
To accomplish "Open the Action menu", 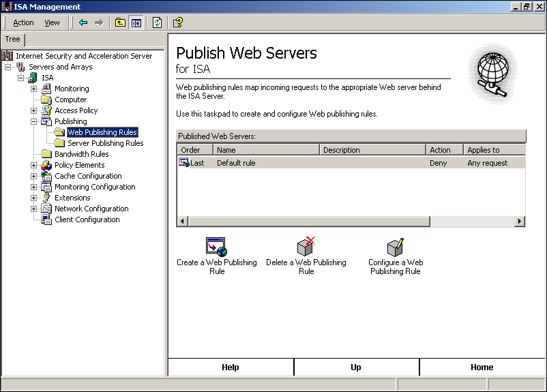I will tap(23, 22).
